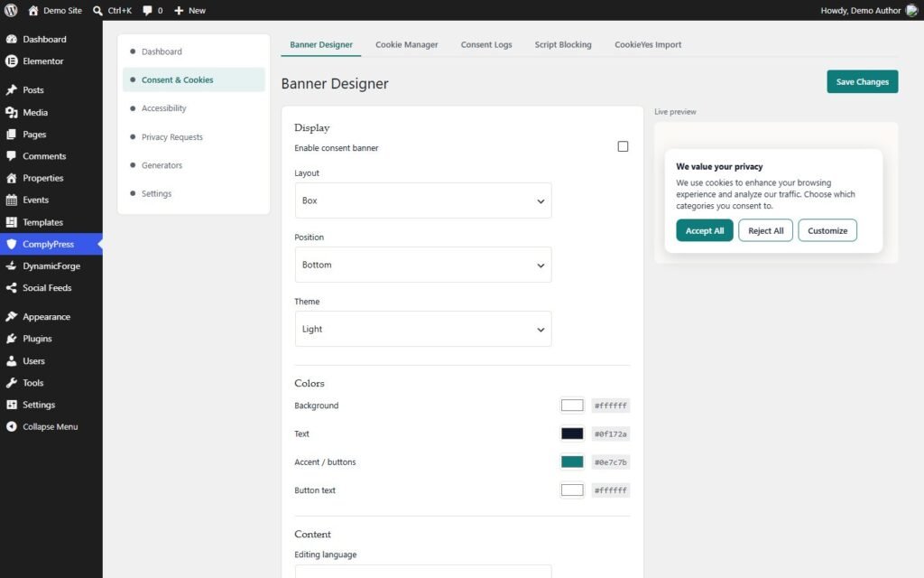Select Consent & Cookies submenu item
This screenshot has width=924, height=578.
pyautogui.click(x=194, y=79)
